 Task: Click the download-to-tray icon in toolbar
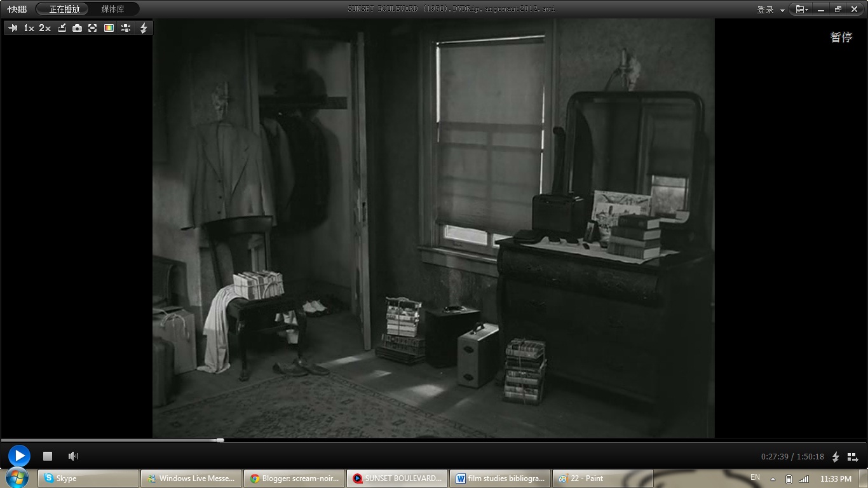pos(62,28)
